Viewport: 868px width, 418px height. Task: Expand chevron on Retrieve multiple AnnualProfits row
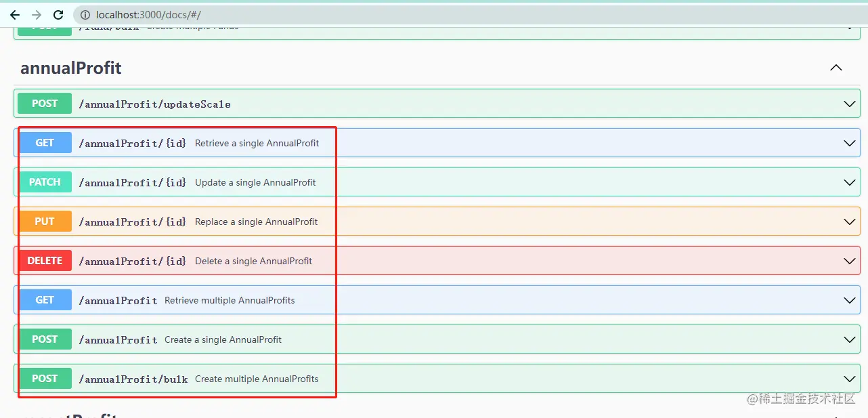(x=850, y=301)
